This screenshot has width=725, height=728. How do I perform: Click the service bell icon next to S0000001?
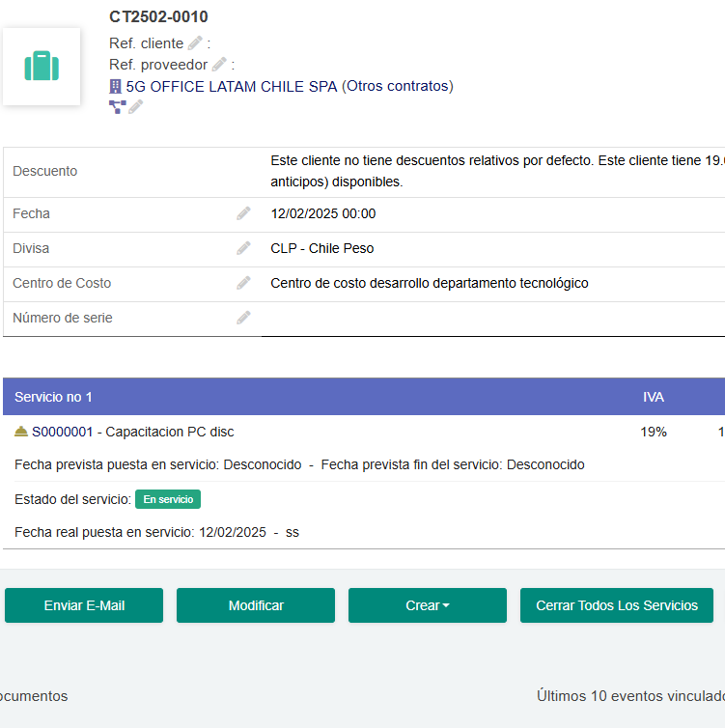(21, 432)
